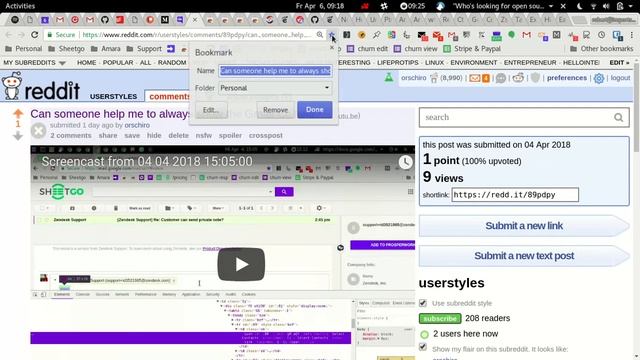Select the shortlink URL field

click(x=515, y=195)
